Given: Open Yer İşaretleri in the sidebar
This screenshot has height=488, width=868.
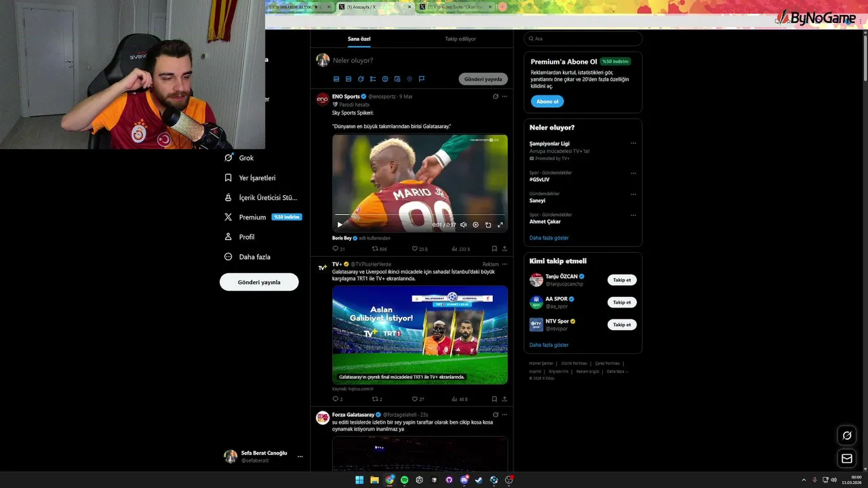Looking at the screenshot, I should 250,178.
